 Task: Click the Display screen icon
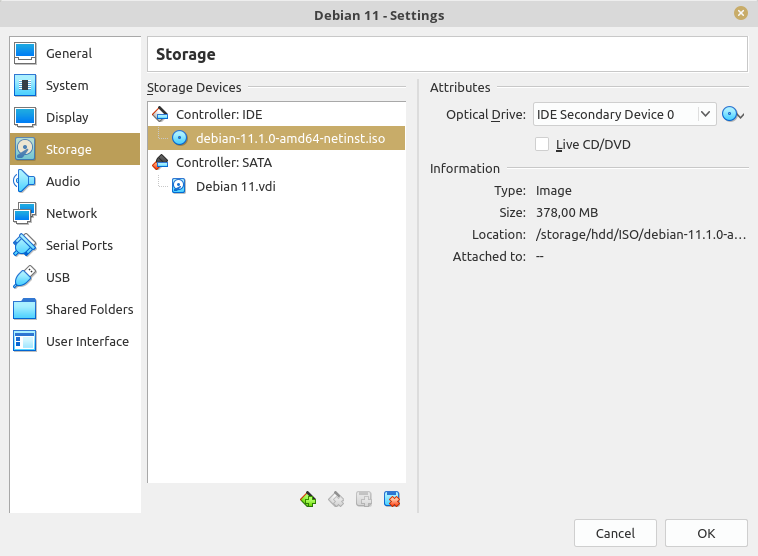pyautogui.click(x=25, y=117)
